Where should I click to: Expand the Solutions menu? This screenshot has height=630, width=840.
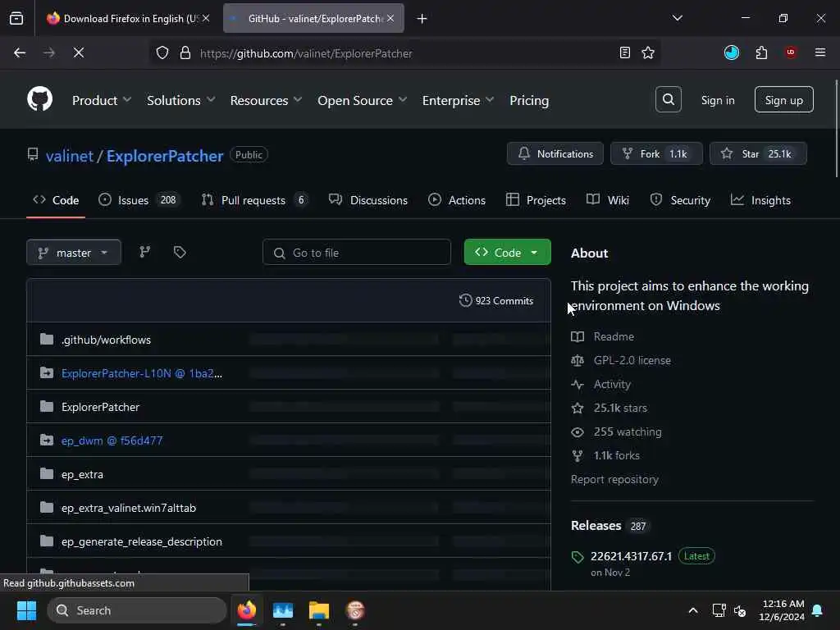(181, 100)
